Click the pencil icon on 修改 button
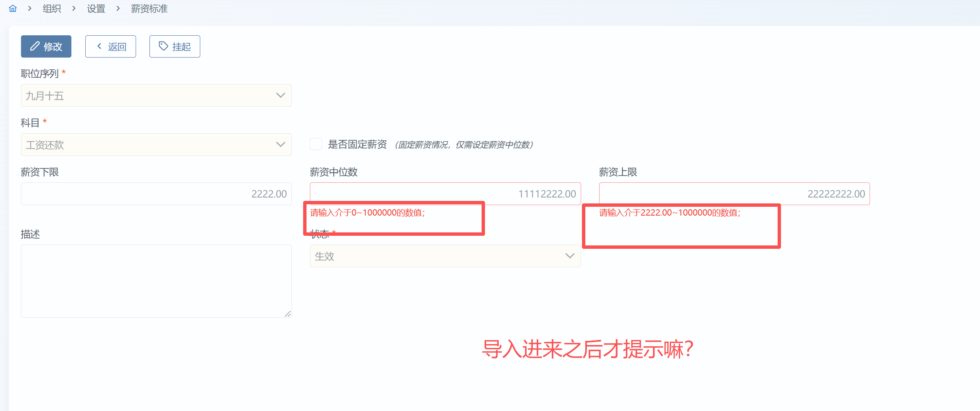The height and width of the screenshot is (411, 980). point(35,46)
